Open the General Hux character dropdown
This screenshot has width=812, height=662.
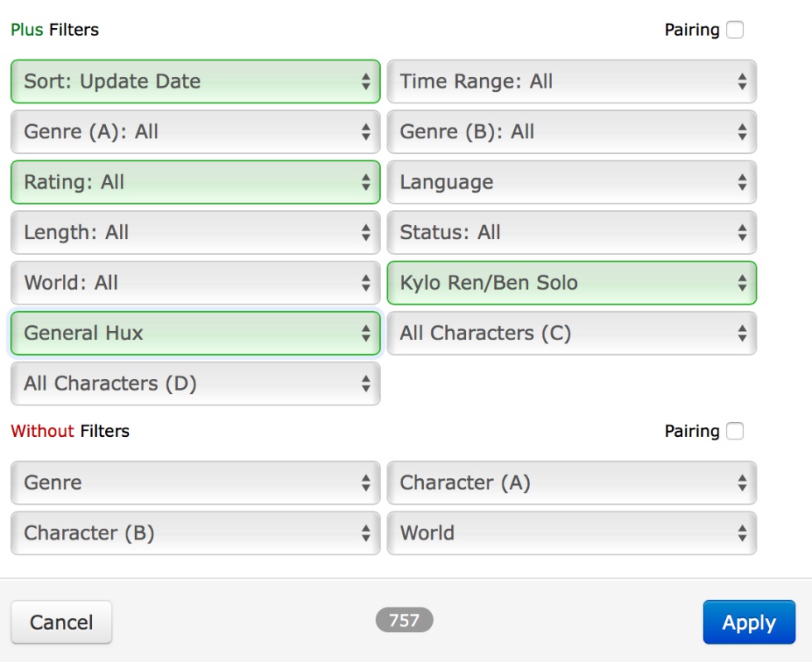pos(195,333)
